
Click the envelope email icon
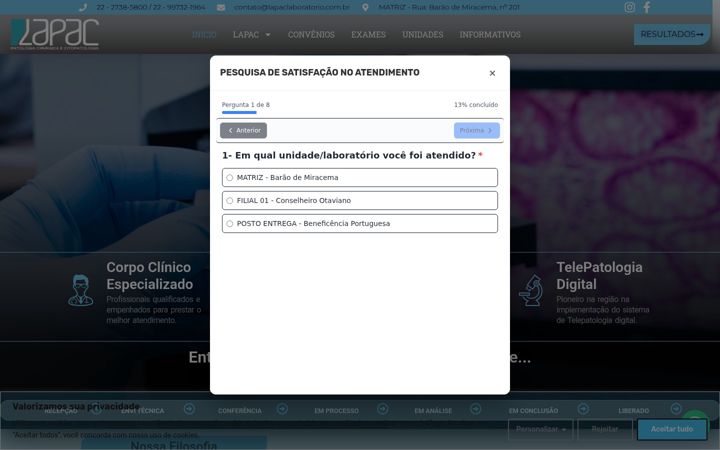[x=221, y=7]
